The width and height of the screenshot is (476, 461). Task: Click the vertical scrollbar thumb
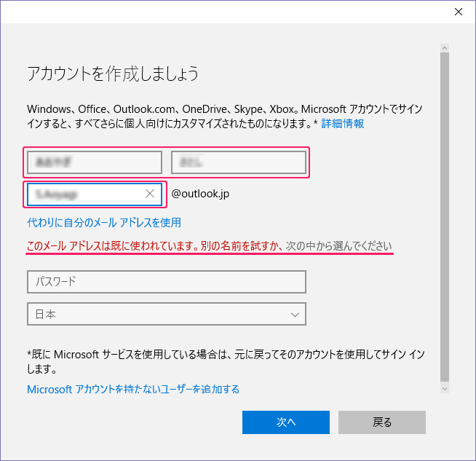tap(445, 217)
